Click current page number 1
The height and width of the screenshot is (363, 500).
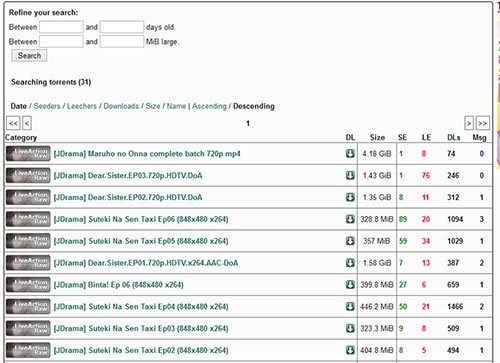tap(248, 123)
